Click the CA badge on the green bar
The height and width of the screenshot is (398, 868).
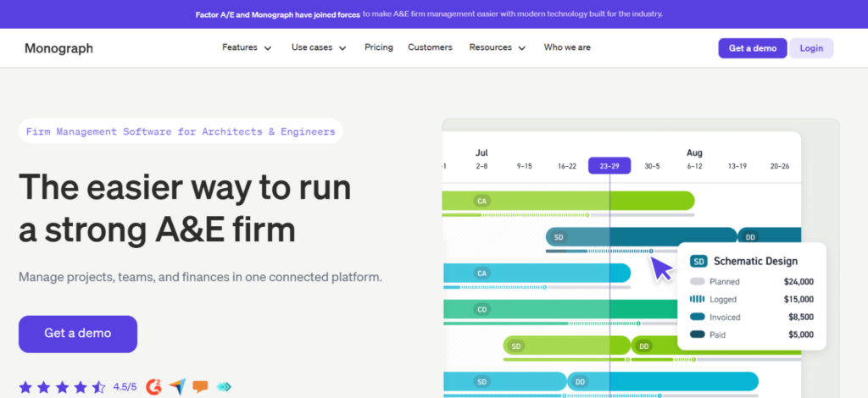(x=481, y=202)
